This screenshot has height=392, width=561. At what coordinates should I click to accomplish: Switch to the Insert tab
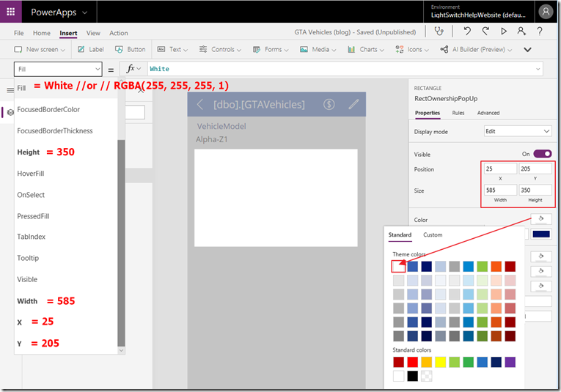coord(68,33)
